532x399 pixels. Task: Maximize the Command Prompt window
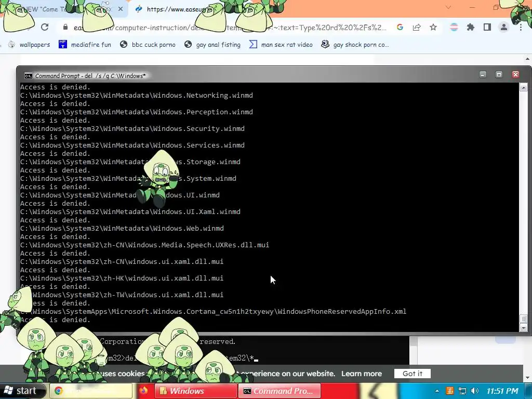[x=499, y=75]
